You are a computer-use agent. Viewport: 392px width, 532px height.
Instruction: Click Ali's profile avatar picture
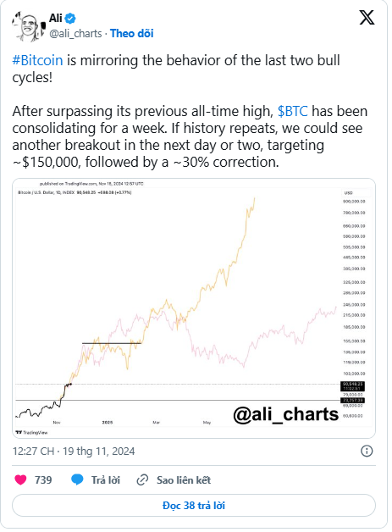pos(29,26)
